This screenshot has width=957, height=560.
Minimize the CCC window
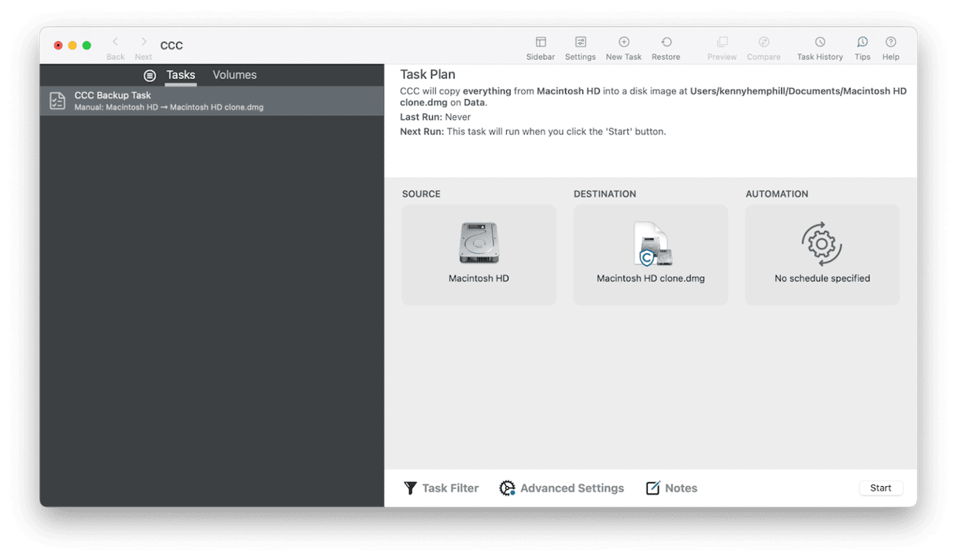pos(72,46)
